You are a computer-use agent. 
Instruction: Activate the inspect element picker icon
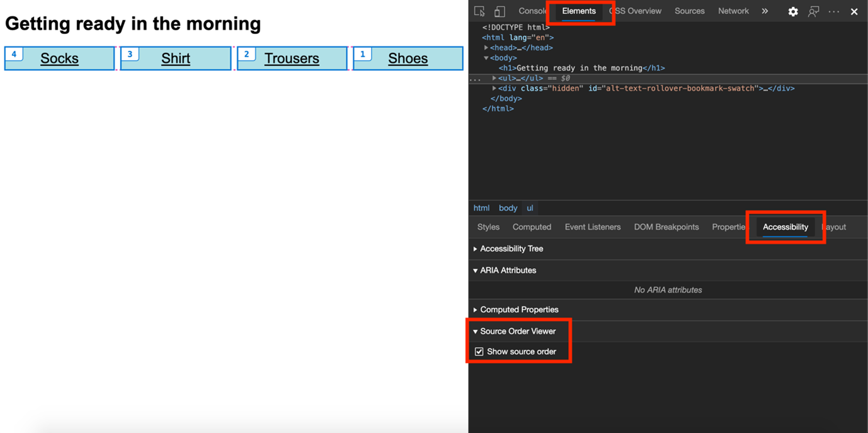pos(479,11)
